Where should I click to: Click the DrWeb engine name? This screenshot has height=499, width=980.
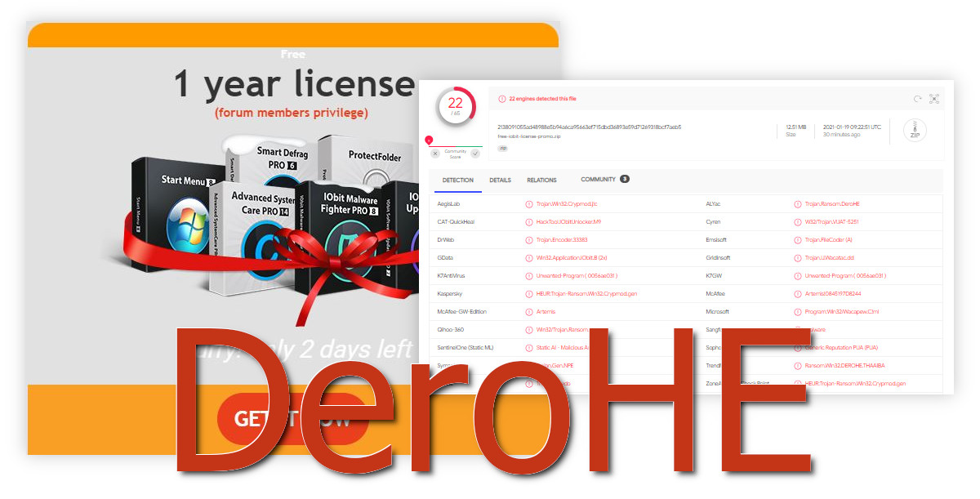click(445, 239)
